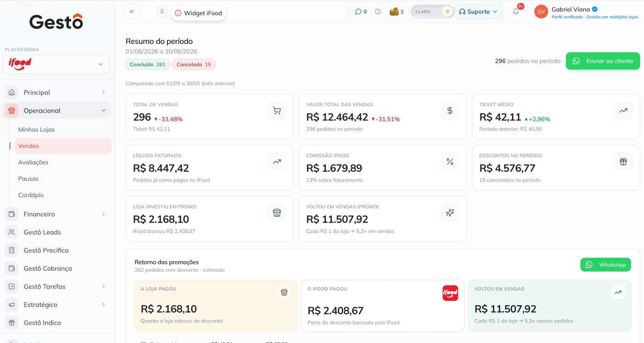Click the cart icon in Total de Vendas
The height and width of the screenshot is (343, 644).
(x=277, y=110)
